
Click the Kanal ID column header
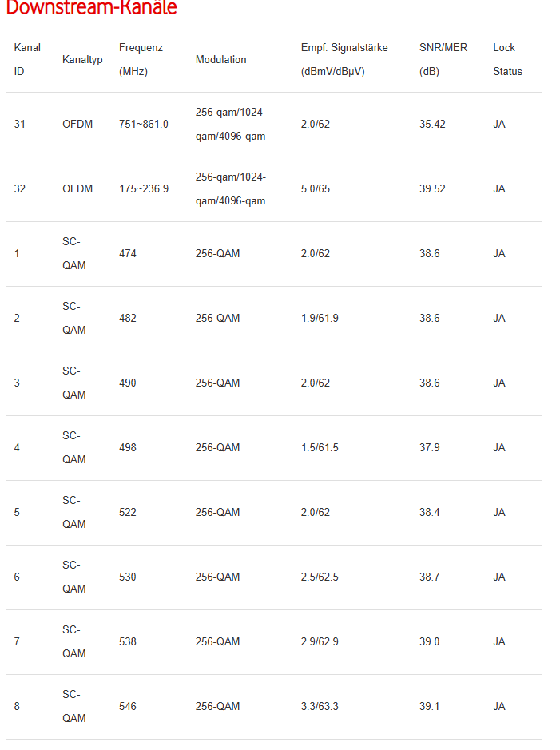[x=27, y=59]
